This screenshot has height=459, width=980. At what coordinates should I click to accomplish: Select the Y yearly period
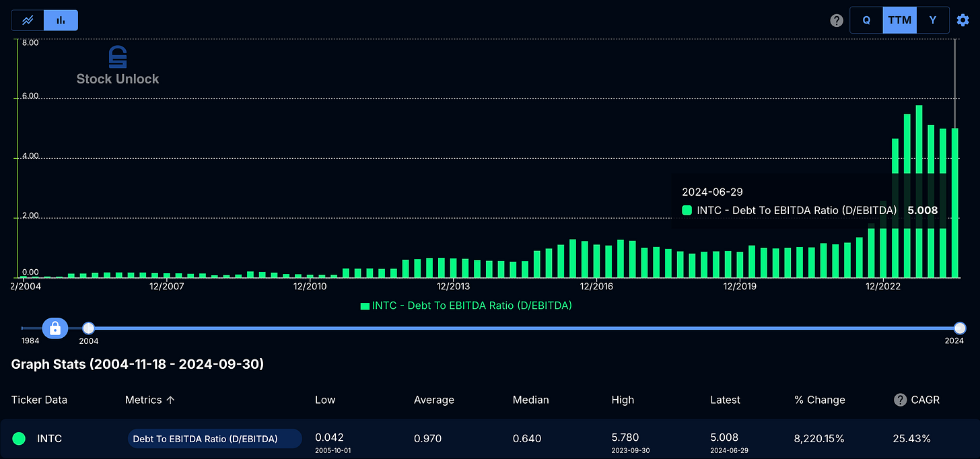(933, 20)
